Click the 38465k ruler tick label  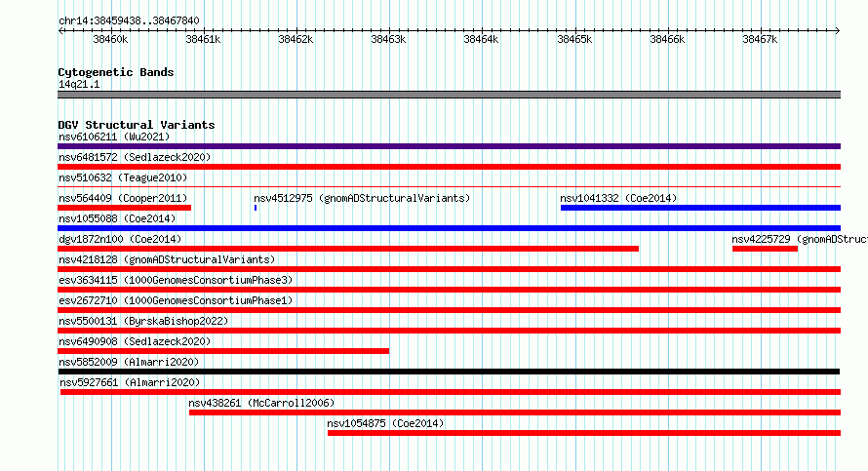tap(574, 39)
